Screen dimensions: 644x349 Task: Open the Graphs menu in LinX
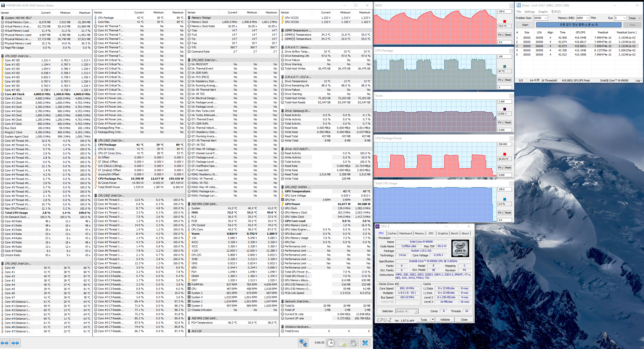[x=543, y=11]
